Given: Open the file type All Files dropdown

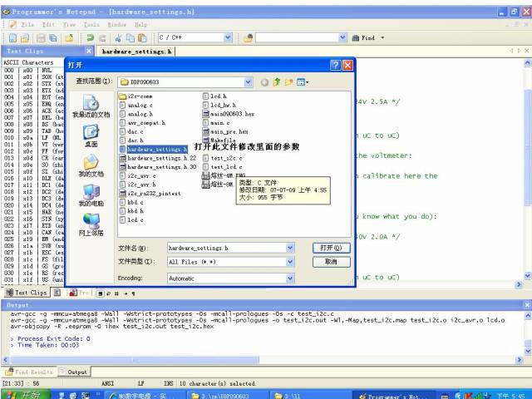Looking at the screenshot, I should pyautogui.click(x=288, y=261).
